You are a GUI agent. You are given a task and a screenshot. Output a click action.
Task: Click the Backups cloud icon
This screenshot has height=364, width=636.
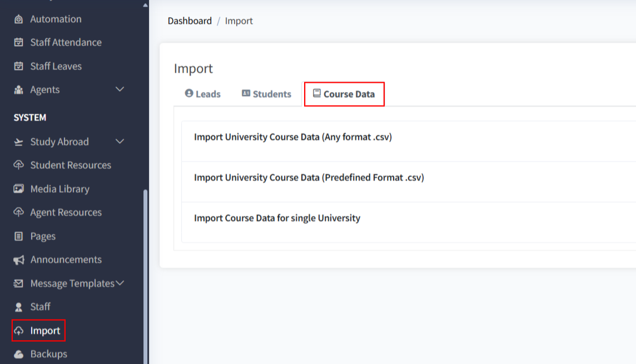(19, 355)
